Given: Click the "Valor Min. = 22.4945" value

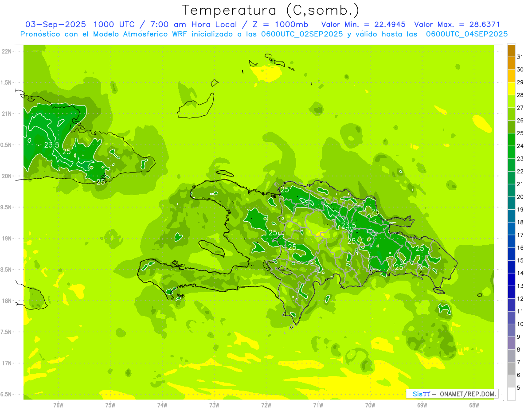Looking at the screenshot, I should pos(364,24).
